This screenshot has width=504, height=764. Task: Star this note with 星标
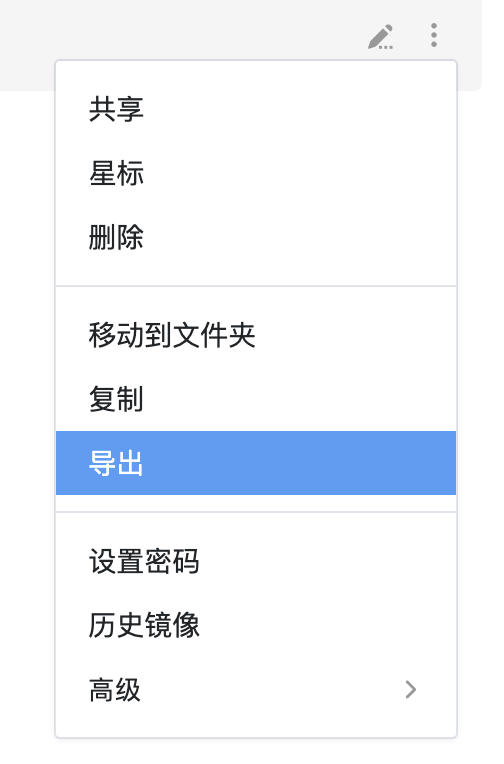click(256, 173)
